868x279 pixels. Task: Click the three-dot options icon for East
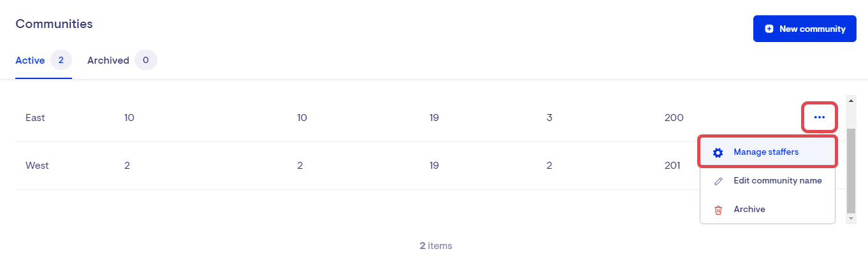819,117
